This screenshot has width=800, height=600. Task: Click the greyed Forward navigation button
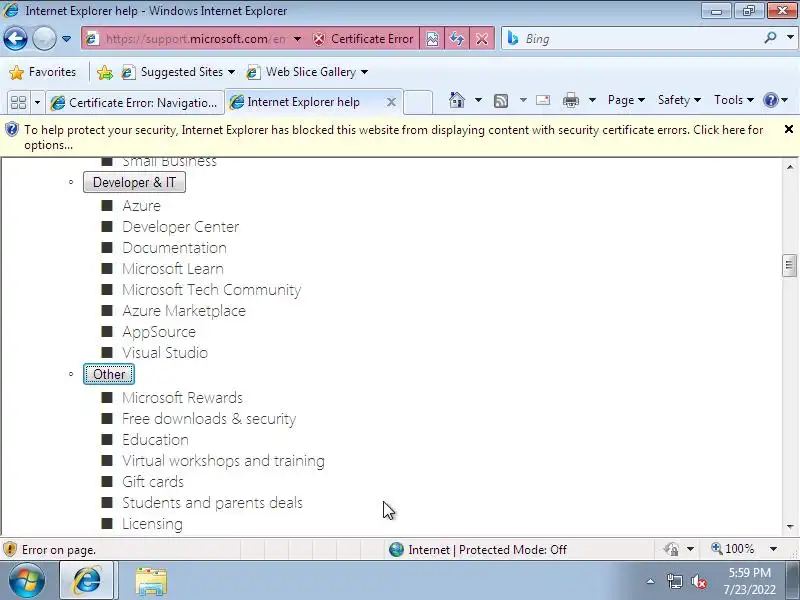pyautogui.click(x=44, y=39)
